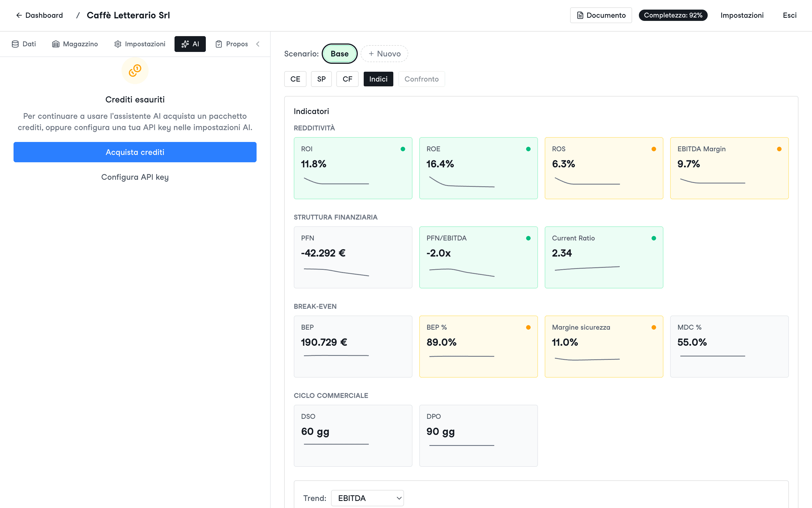
Task: Switch to the CF view
Action: point(347,79)
